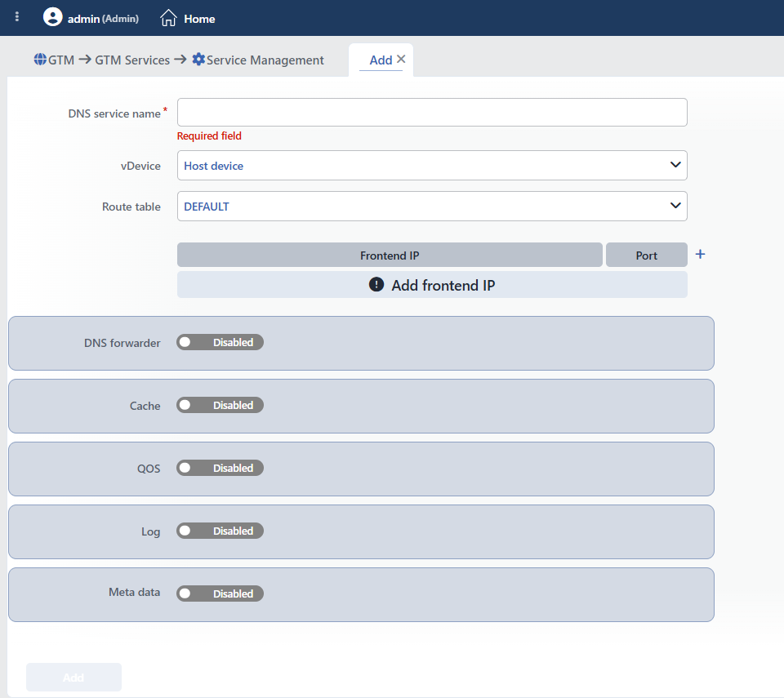The width and height of the screenshot is (784, 698).
Task: Enable the Cache toggle
Action: [x=220, y=405]
